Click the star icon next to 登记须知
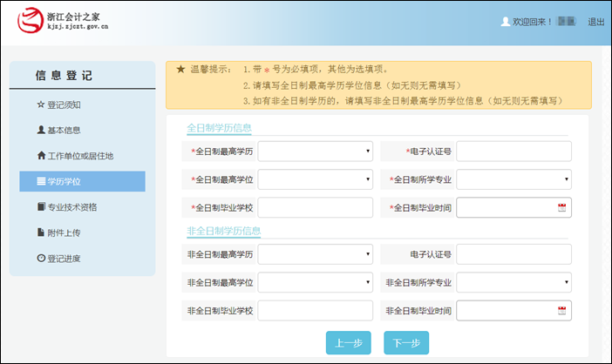Image resolution: width=612 pixels, height=364 pixels. [40, 104]
